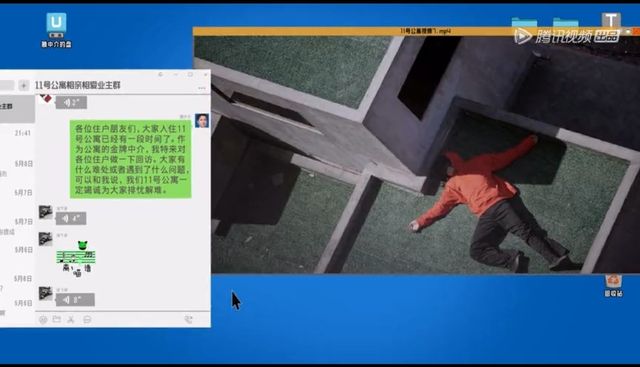This screenshot has height=367, width=640.
Task: Open the recycle bin on desktop
Action: pyautogui.click(x=613, y=285)
